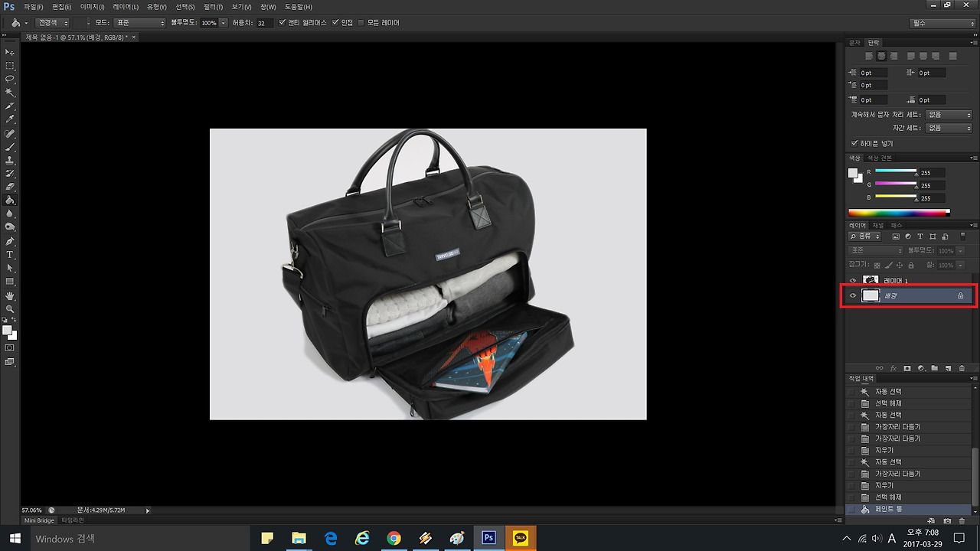Open the Mini Bridge panel
Viewport: 980px width, 551px height.
[x=40, y=520]
